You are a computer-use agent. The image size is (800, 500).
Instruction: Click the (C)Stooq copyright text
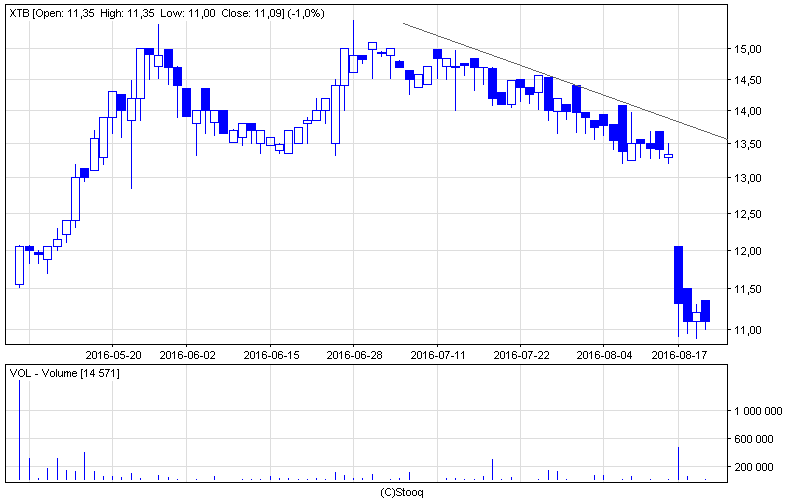(402, 493)
